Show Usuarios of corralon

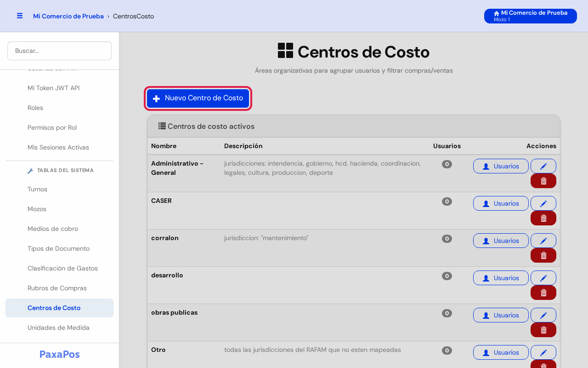click(501, 241)
